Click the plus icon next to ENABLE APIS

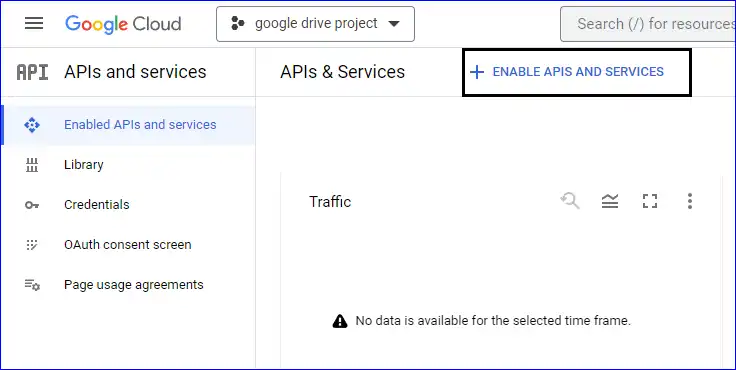[477, 72]
